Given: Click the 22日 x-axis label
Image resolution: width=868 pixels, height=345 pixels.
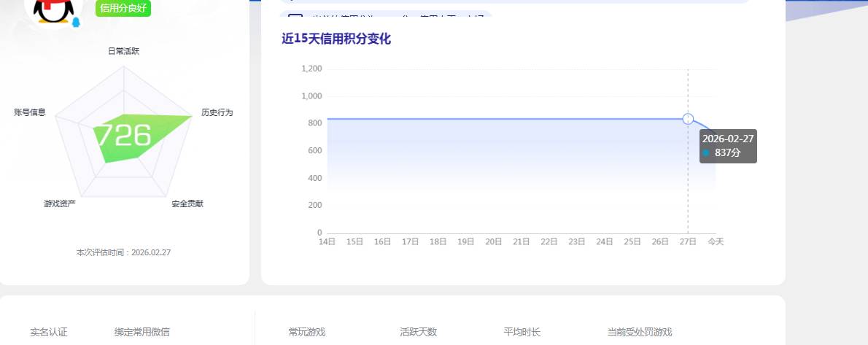Looking at the screenshot, I should click(549, 241).
